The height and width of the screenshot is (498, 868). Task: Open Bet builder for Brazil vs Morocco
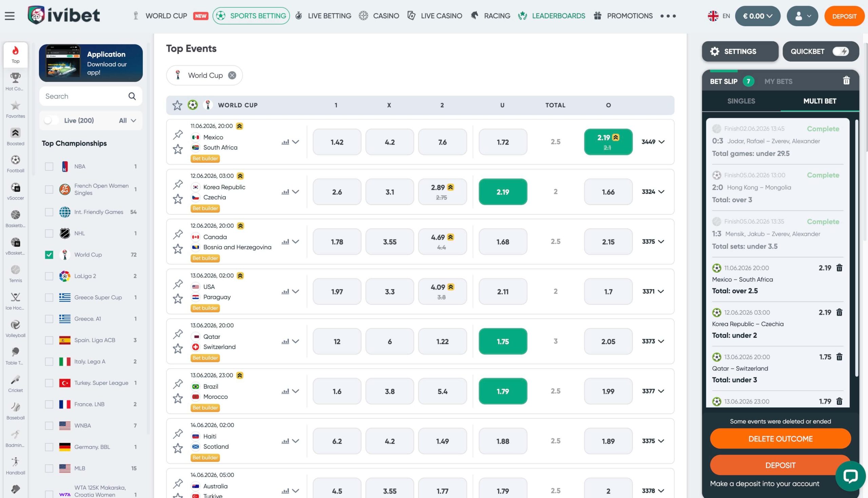pos(205,408)
